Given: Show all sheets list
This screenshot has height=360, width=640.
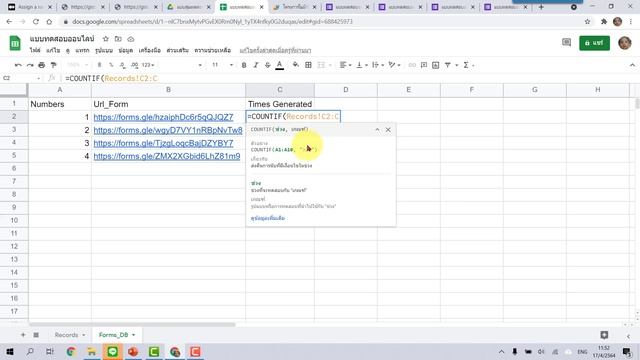Looking at the screenshot, I should [36, 335].
